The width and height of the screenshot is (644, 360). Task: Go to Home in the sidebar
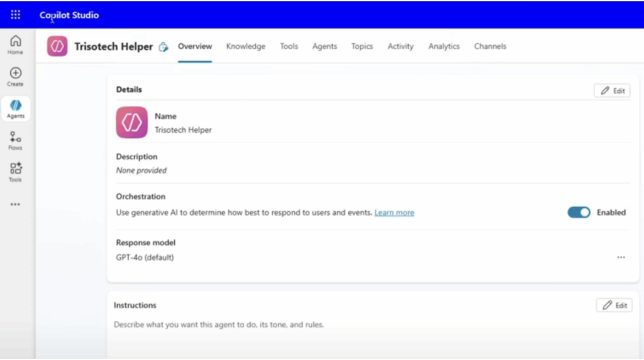(x=15, y=45)
